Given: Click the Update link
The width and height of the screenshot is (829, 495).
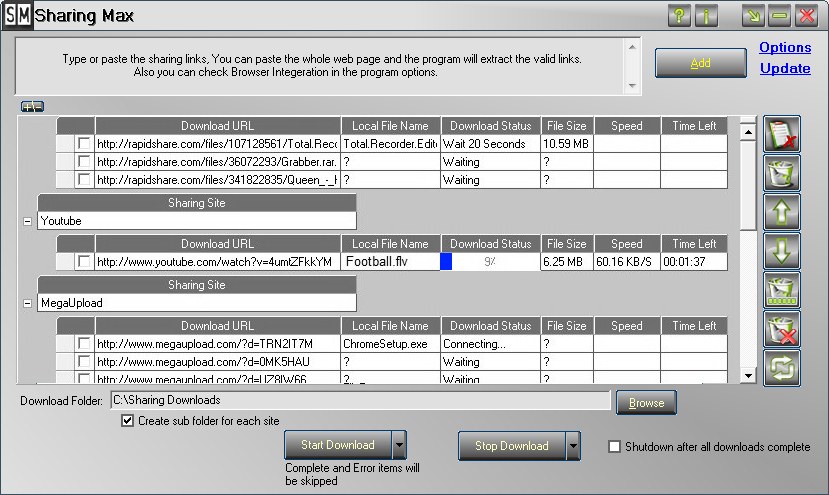Looking at the screenshot, I should (785, 69).
